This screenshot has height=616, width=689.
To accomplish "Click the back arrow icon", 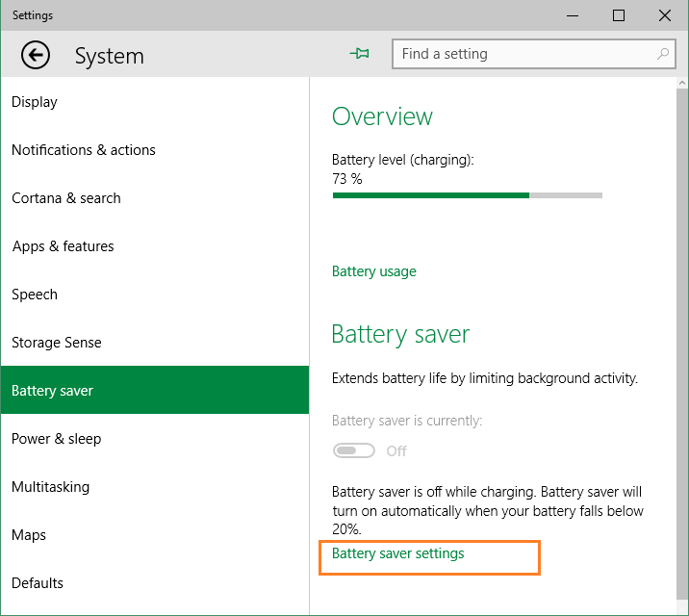I will [x=36, y=55].
